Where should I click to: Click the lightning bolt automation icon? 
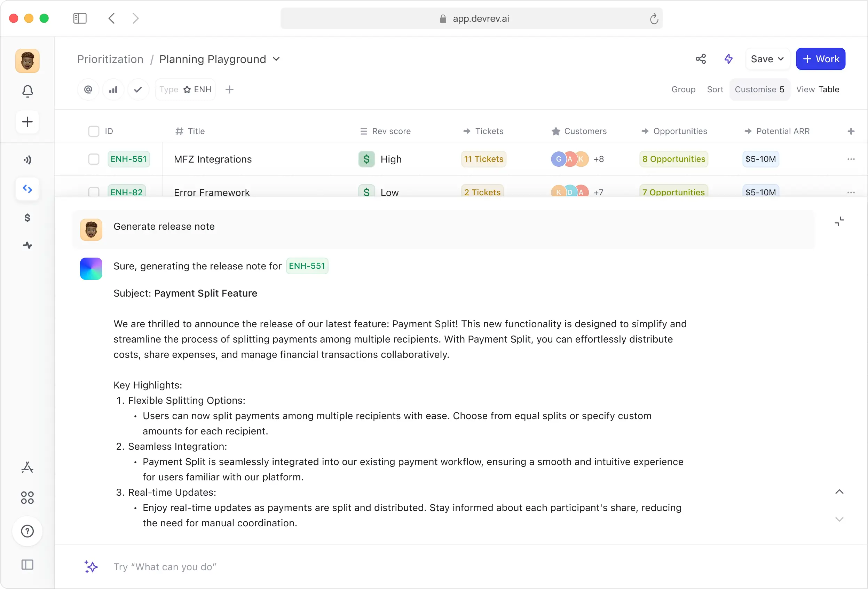728,59
